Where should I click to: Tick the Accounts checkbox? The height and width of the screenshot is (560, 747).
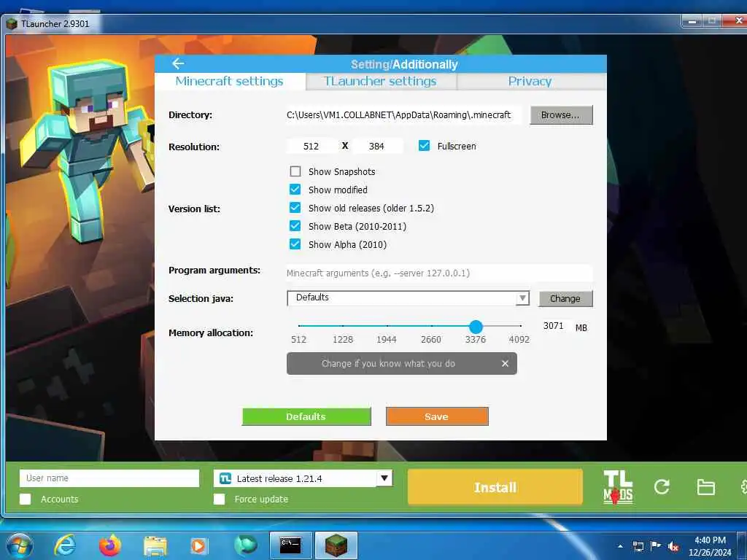26,499
